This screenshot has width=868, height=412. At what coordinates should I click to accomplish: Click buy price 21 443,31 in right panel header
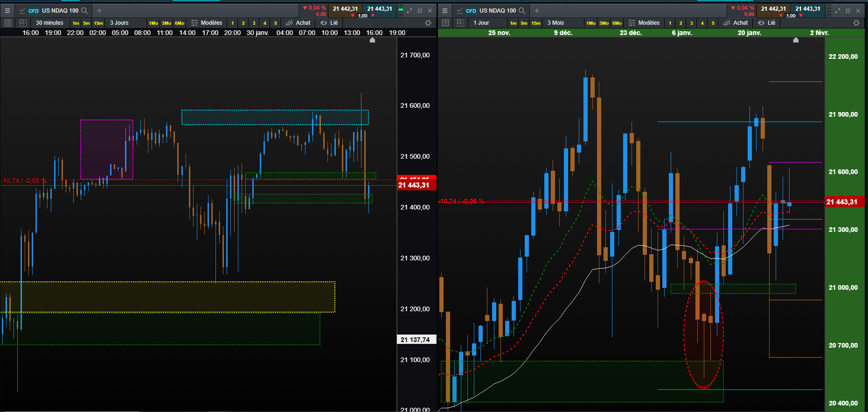click(808, 9)
